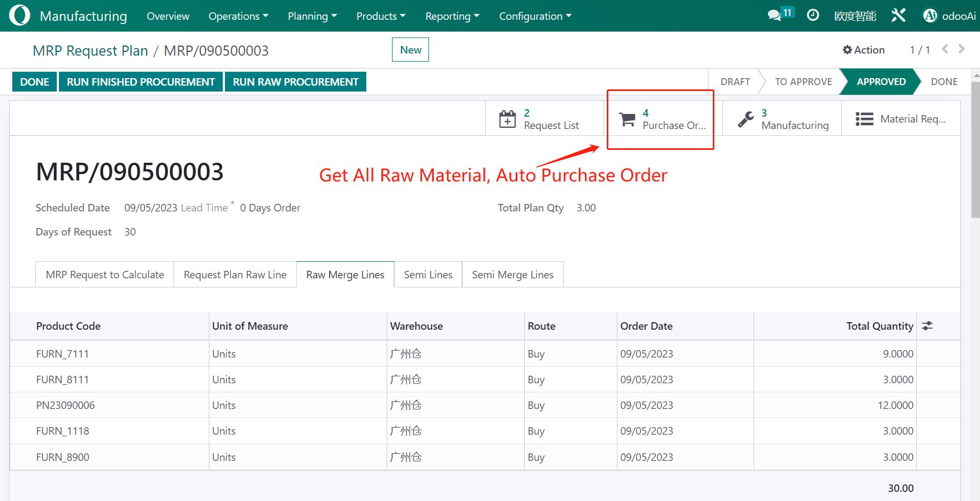
Task: Open the Overview menu item
Action: coord(168,16)
